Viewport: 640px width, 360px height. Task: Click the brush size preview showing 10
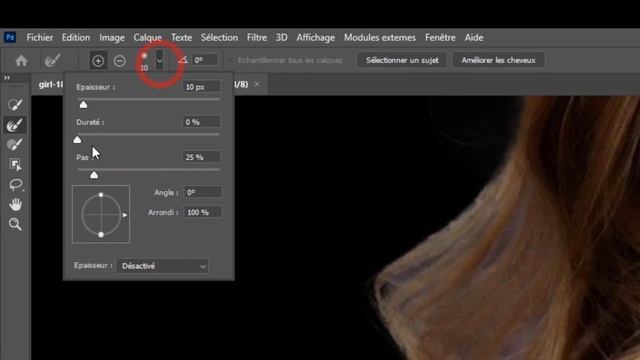[x=144, y=61]
